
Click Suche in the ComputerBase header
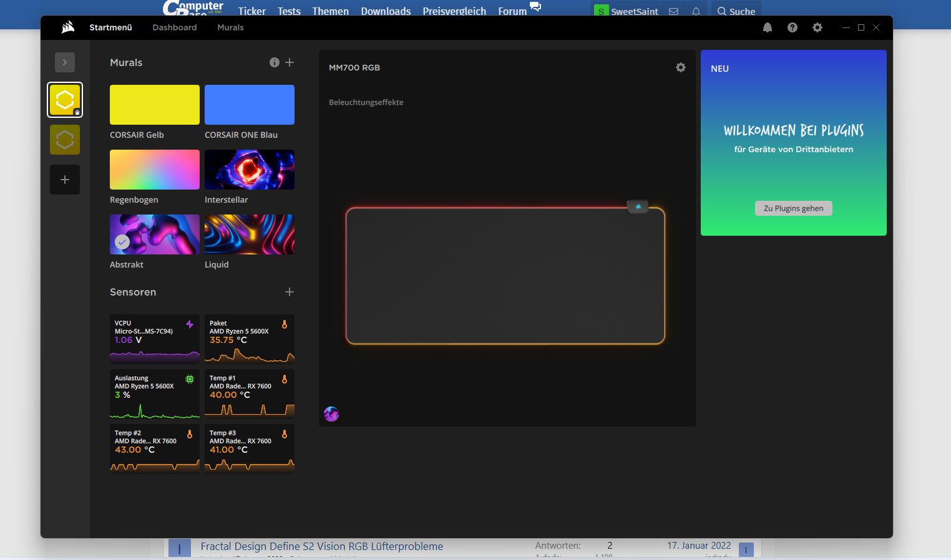coord(736,11)
